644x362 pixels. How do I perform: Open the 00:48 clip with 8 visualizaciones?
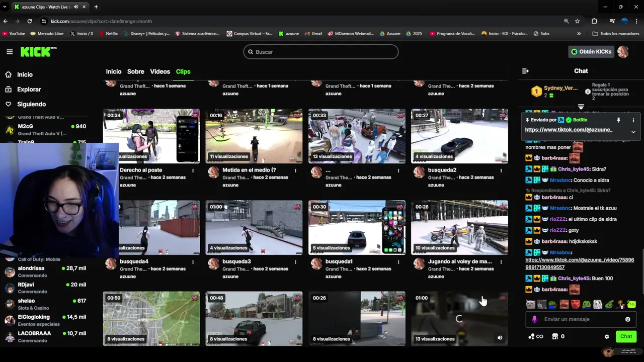click(254, 319)
